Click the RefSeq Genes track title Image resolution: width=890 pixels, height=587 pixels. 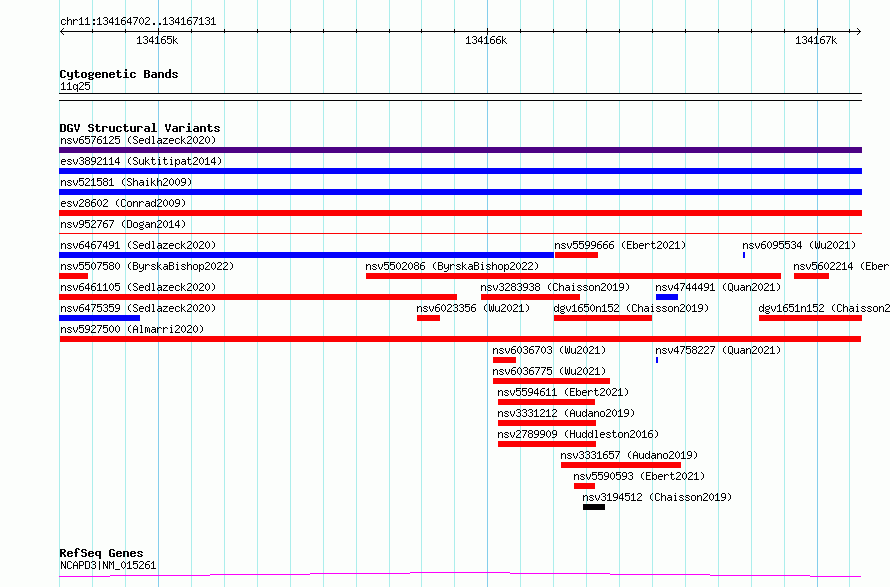point(101,553)
